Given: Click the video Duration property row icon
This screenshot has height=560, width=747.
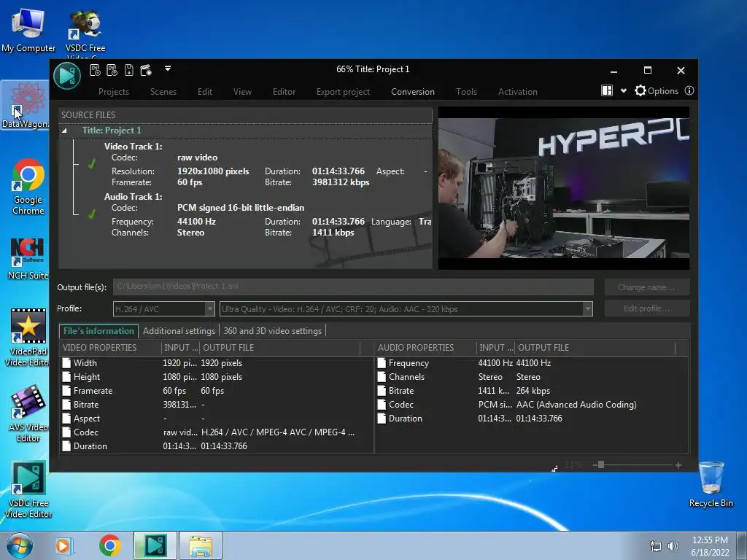Looking at the screenshot, I should tap(66, 446).
